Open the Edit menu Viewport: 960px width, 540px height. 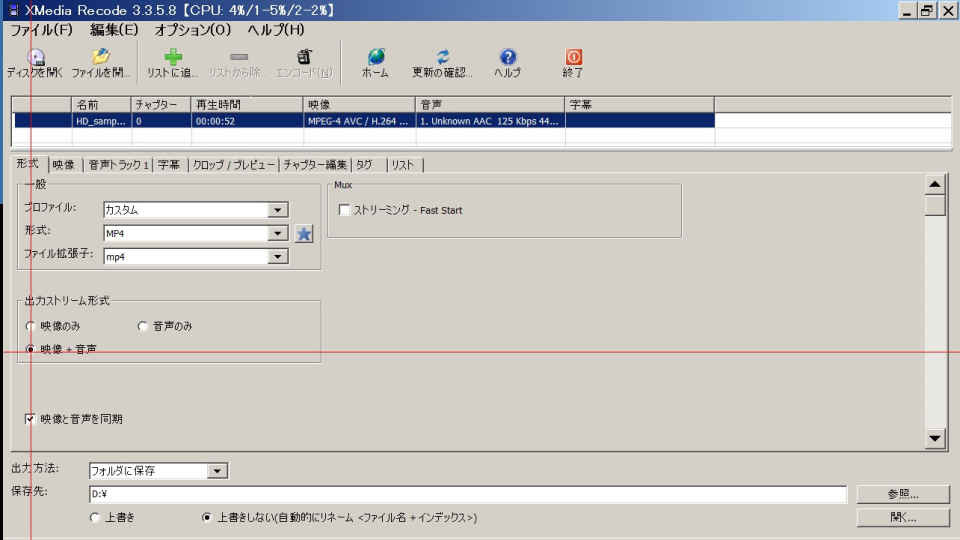[114, 29]
